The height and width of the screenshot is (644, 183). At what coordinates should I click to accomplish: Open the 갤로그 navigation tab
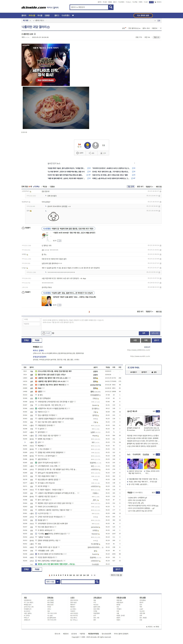pos(57,15)
